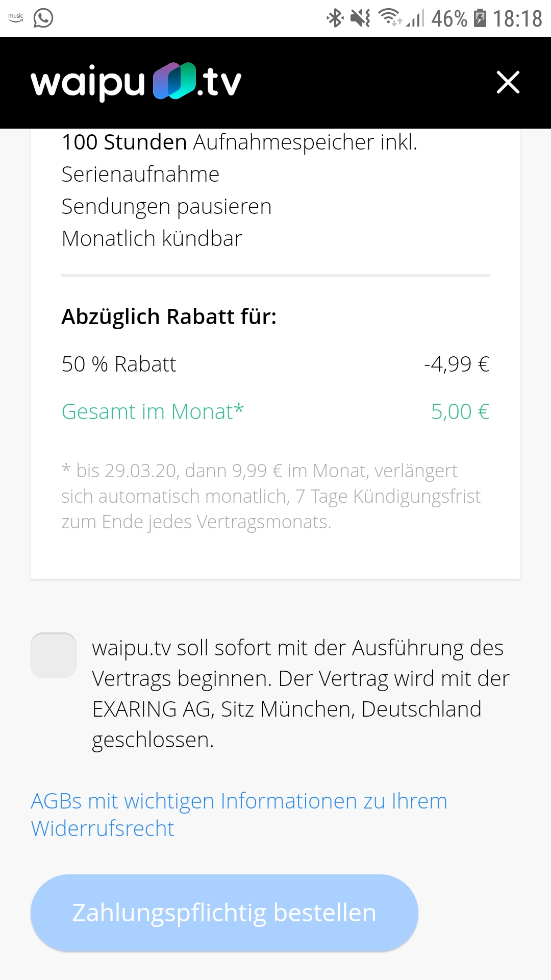Check the immediate contract execution checkbox

(x=54, y=655)
